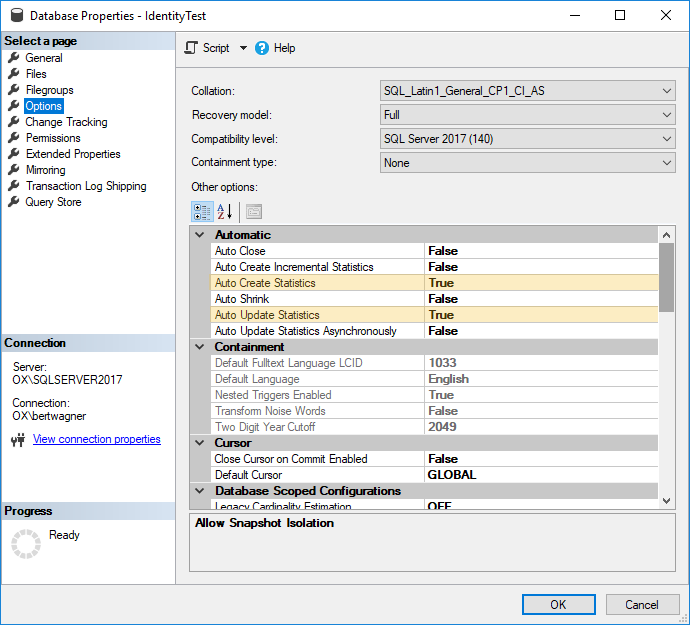Open the Filegroups page

point(49,90)
